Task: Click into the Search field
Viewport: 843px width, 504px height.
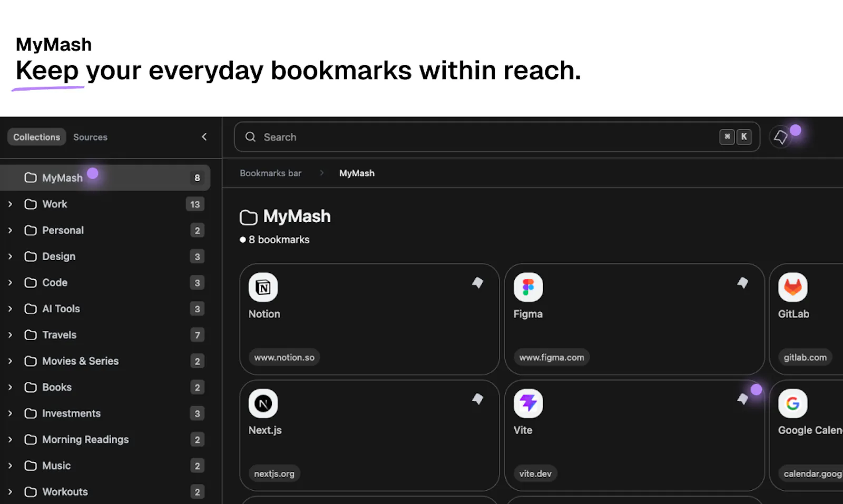Action: [497, 137]
